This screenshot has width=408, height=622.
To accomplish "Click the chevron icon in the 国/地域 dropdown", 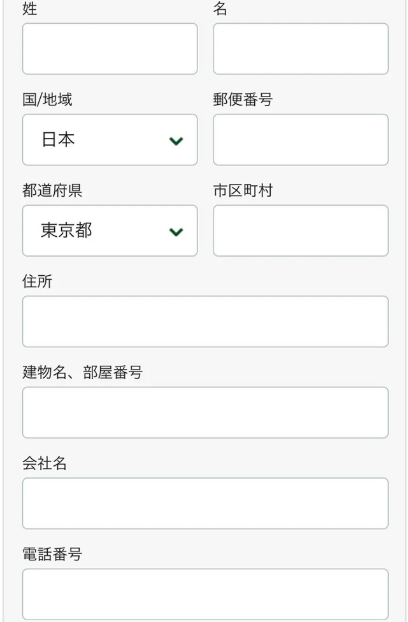I will [x=176, y=141].
